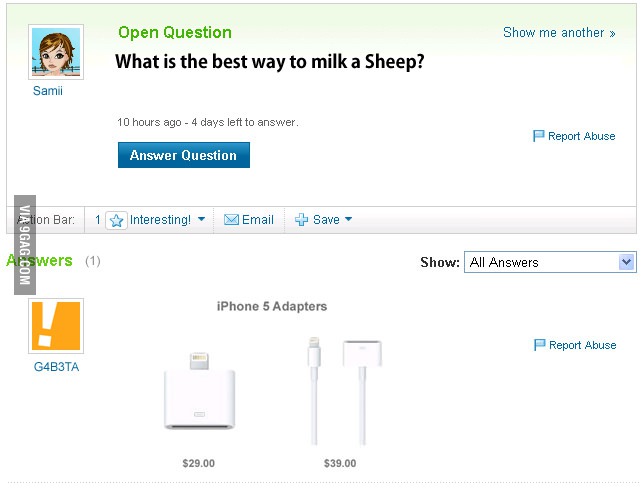Visit the G4B3TA profile link
This screenshot has height=491, width=642.
(56, 367)
